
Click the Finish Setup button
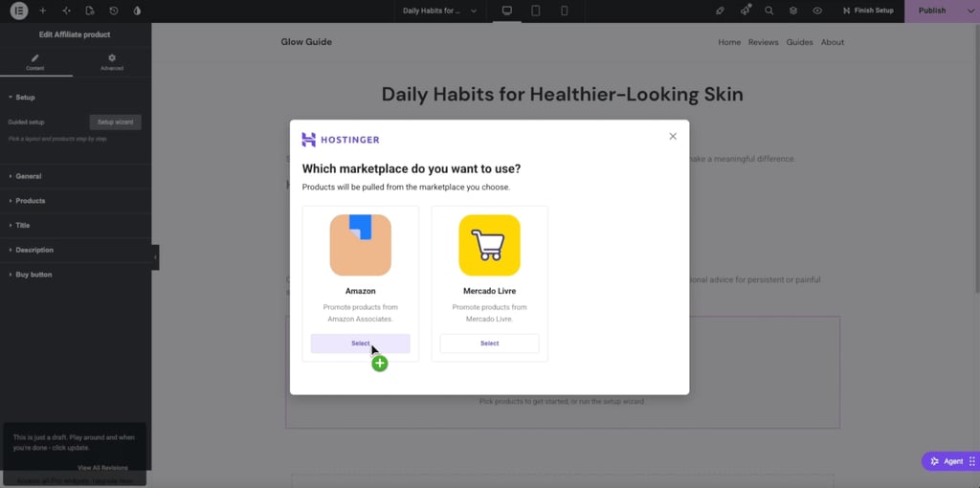click(x=868, y=11)
